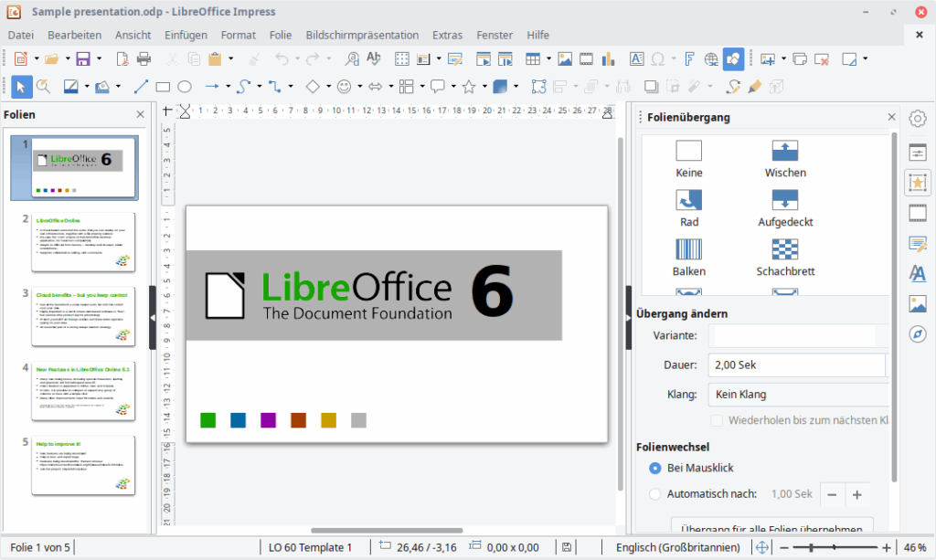Activate the Zoom tool in the drawing toolbar
This screenshot has width=936, height=560.
pyautogui.click(x=42, y=87)
